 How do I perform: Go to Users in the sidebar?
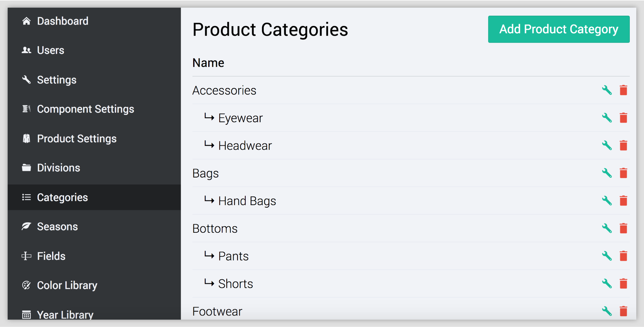tap(51, 50)
